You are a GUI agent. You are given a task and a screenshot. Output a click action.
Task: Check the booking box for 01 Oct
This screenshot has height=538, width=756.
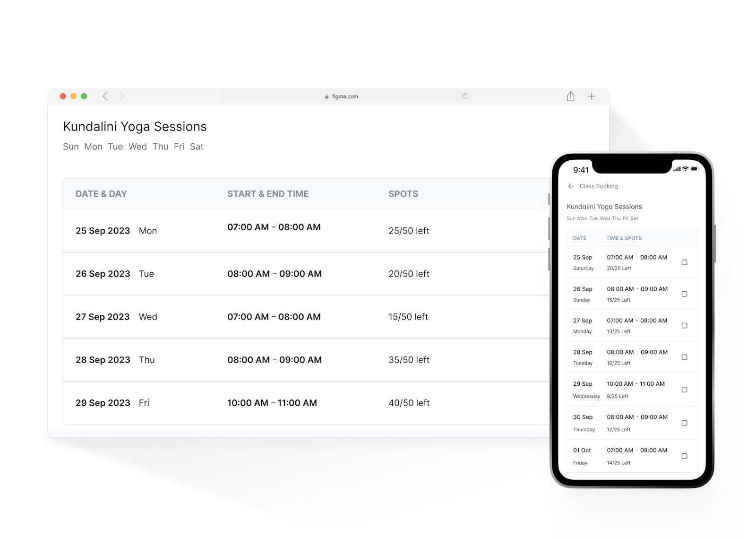point(684,456)
